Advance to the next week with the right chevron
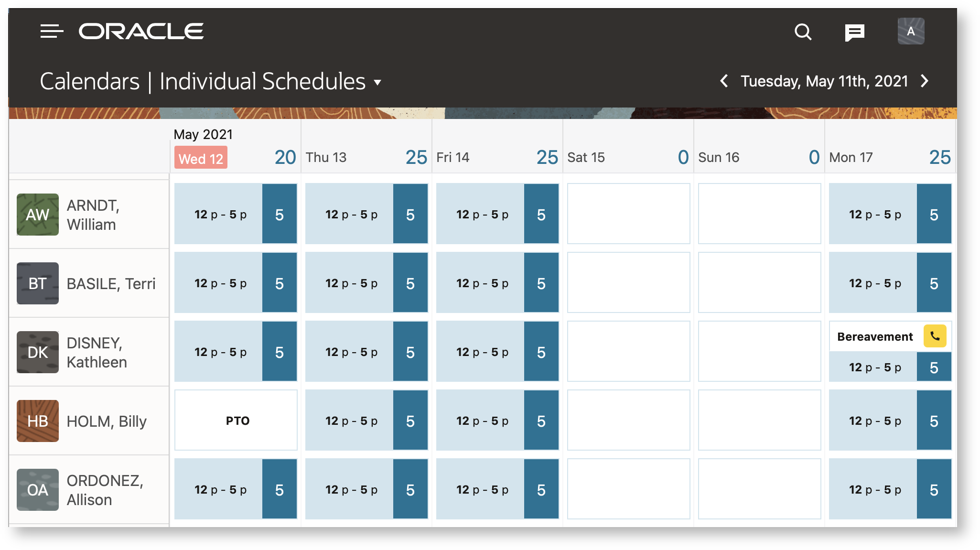The width and height of the screenshot is (980, 550). [924, 81]
